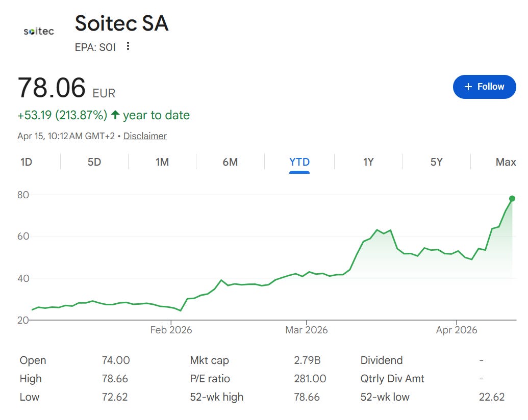Image resolution: width=528 pixels, height=420 pixels.
Task: Click the Feb 2026 axis label
Action: pos(171,330)
